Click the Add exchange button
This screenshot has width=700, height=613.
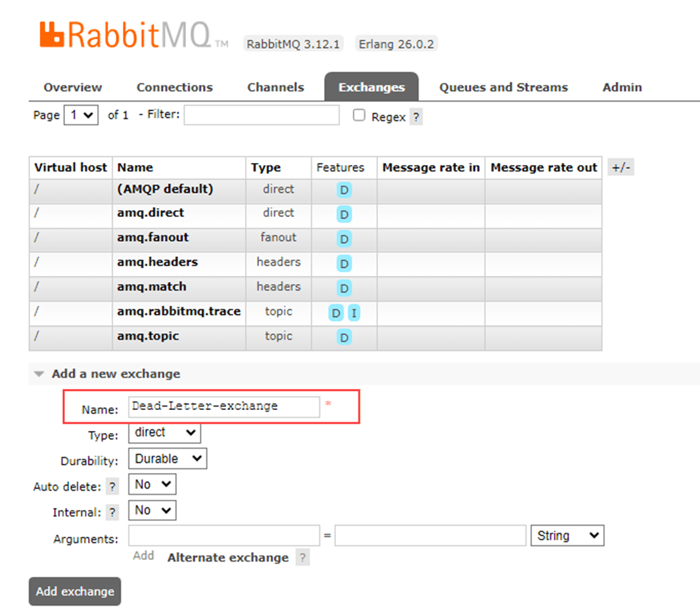pos(75,591)
